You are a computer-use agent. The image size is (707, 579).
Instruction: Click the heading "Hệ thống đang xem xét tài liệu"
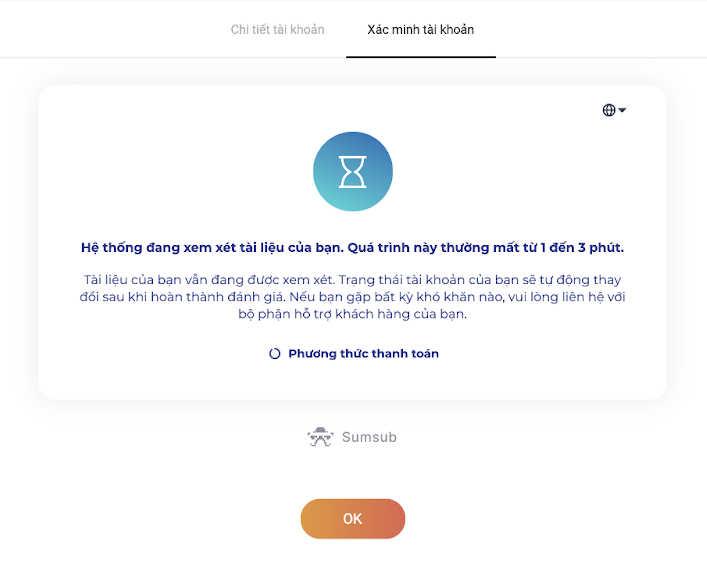[210, 247]
